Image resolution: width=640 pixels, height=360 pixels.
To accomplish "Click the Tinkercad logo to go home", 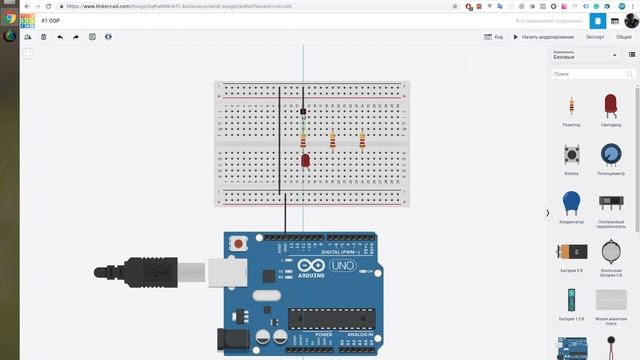I will click(x=27, y=20).
